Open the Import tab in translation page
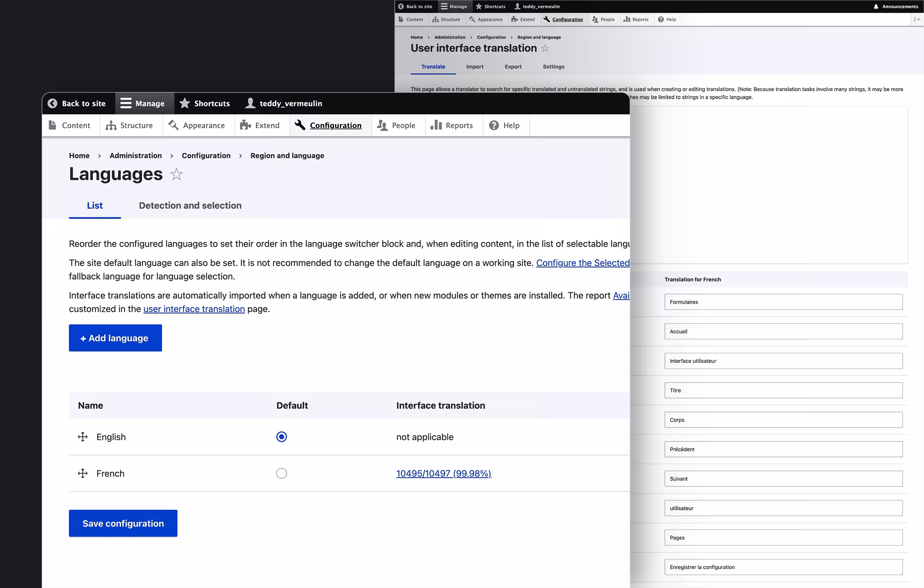Screen dimensions: 924x588 click(x=475, y=67)
